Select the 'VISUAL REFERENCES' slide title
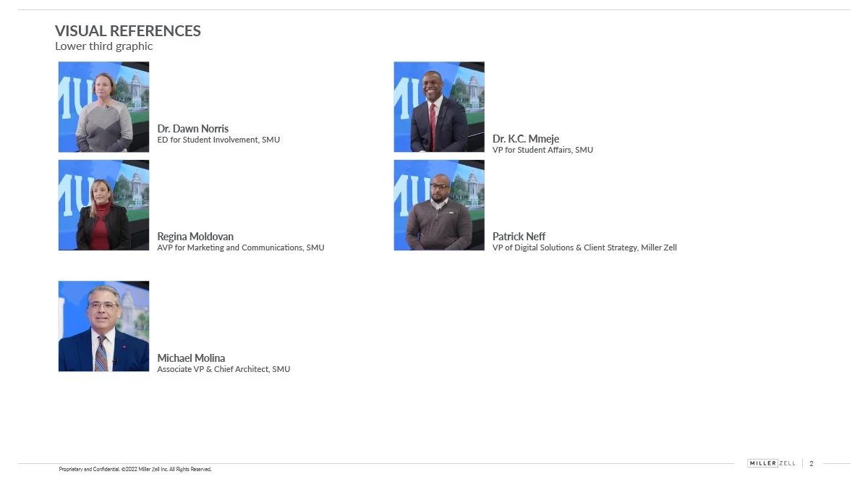The width and height of the screenshot is (868, 482). (x=128, y=31)
